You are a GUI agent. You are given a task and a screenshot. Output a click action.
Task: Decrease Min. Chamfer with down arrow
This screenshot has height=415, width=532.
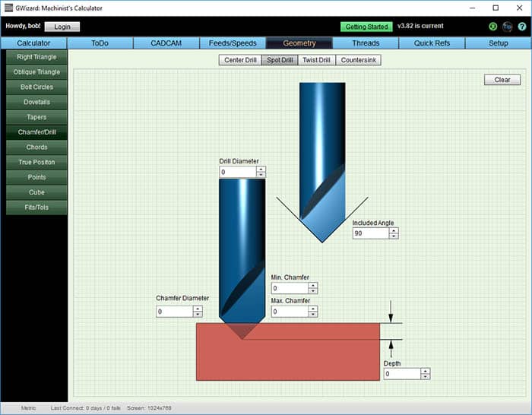(x=313, y=291)
